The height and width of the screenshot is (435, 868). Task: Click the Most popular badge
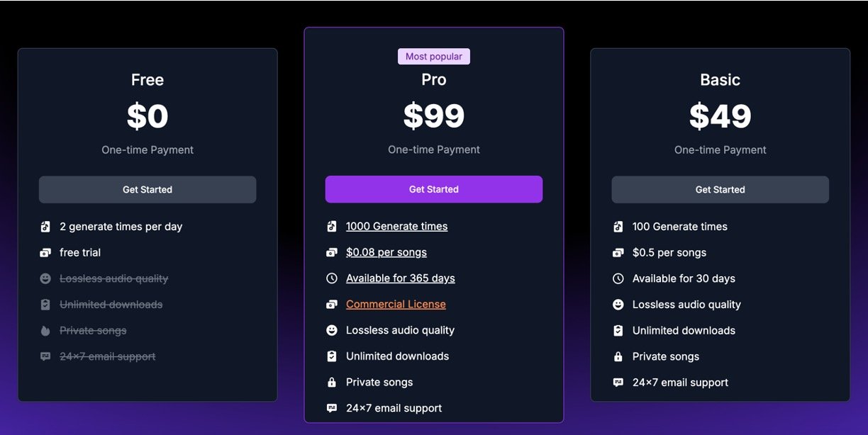tap(434, 57)
